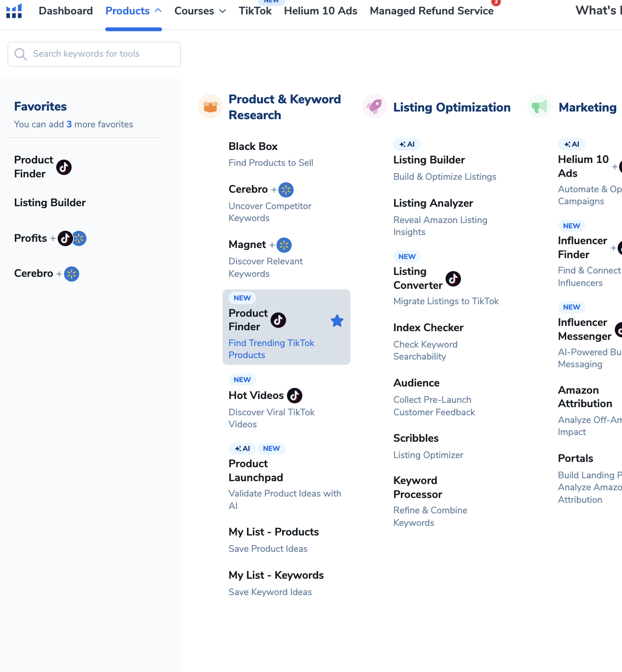Collapse the Products dropdown menu
The width and height of the screenshot is (622, 672).
point(133,11)
